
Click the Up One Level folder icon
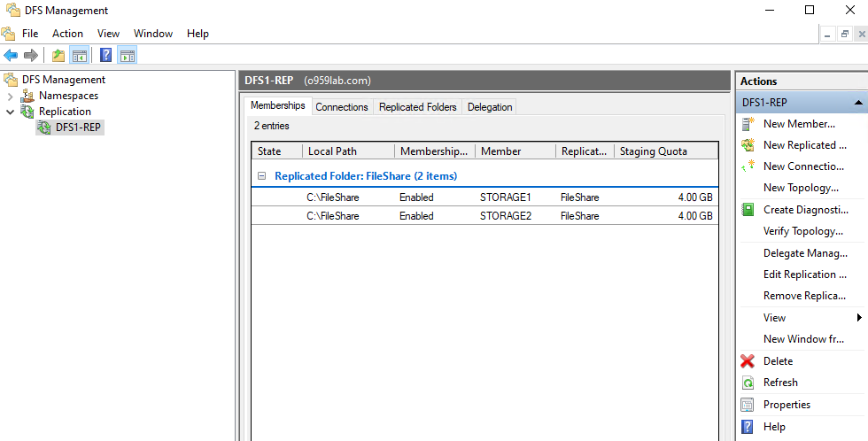(x=58, y=55)
